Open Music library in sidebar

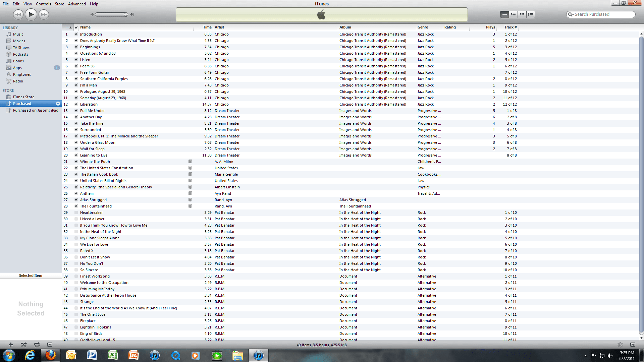click(18, 34)
